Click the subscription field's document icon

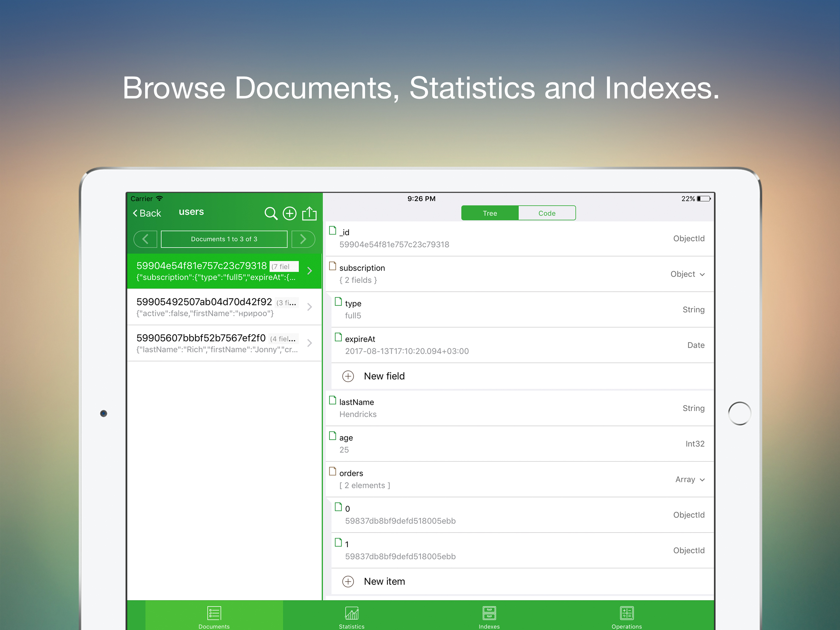(333, 266)
